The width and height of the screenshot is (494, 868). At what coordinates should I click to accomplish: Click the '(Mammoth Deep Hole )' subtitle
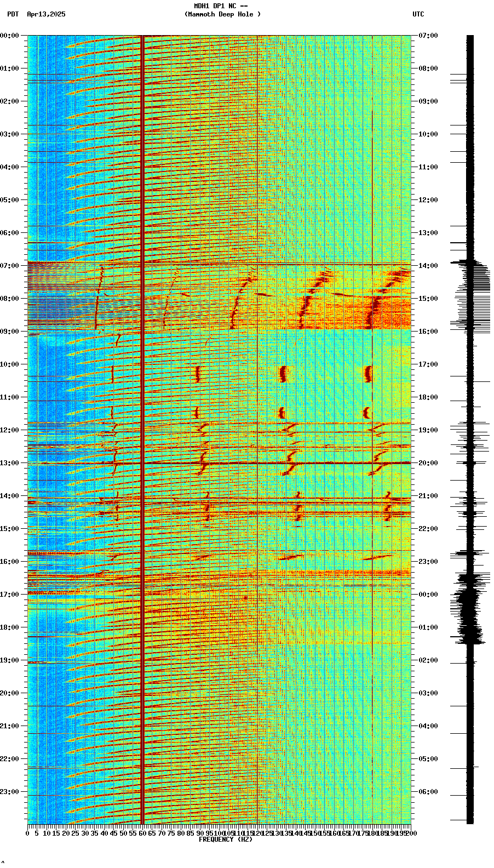(222, 14)
